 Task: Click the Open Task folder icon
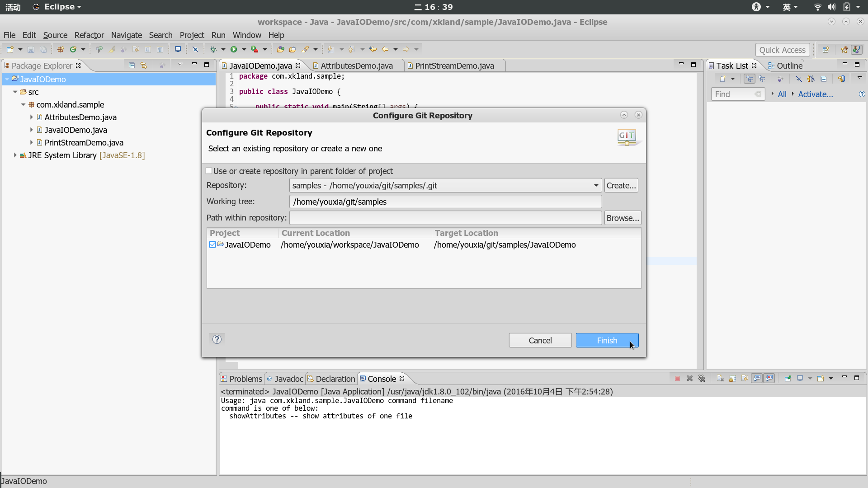[x=292, y=49]
